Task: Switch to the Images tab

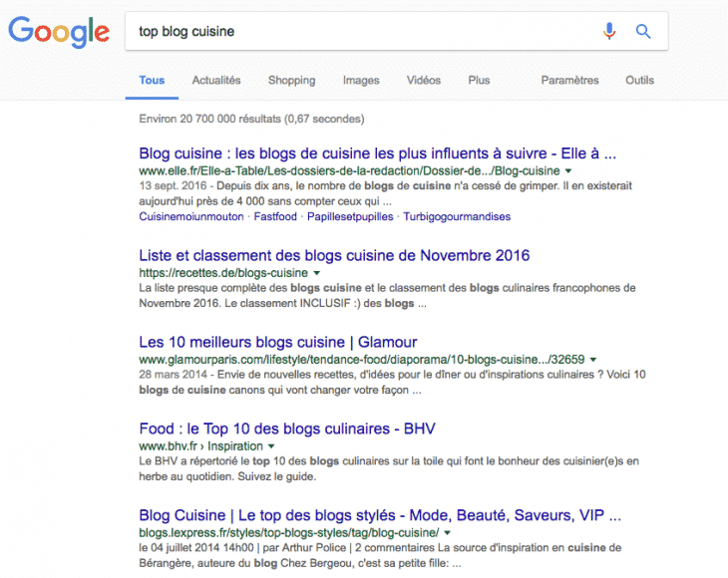Action: 361,81
